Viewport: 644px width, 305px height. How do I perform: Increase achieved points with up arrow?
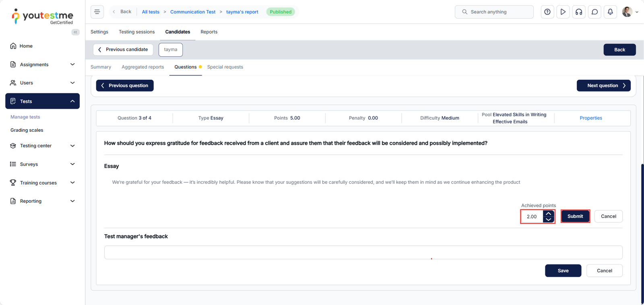click(x=548, y=214)
